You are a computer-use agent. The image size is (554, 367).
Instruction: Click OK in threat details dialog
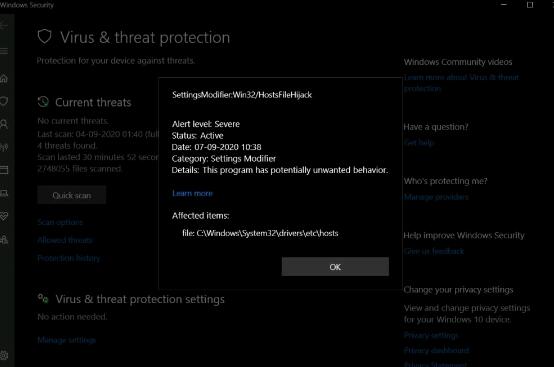coord(335,267)
